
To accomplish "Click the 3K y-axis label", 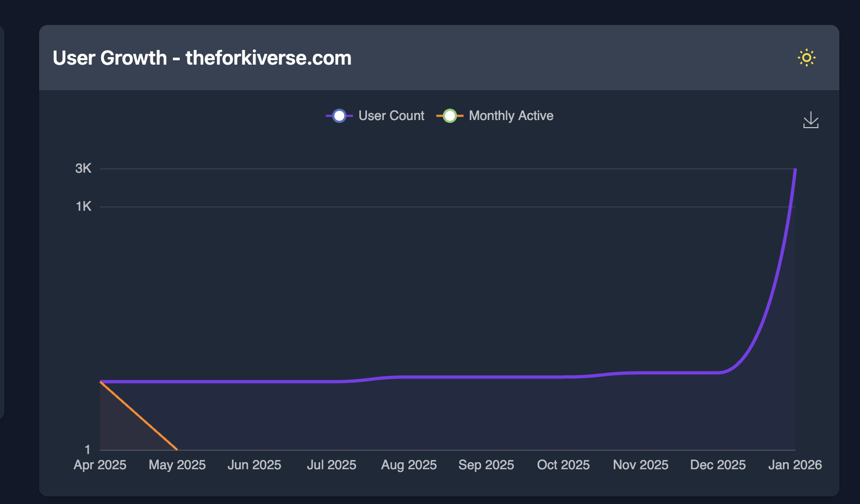I will [x=83, y=168].
